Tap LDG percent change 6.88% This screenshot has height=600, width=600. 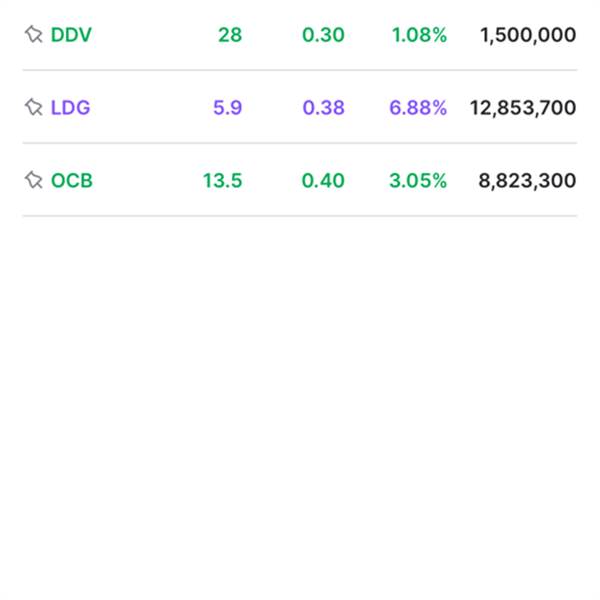pos(418,108)
